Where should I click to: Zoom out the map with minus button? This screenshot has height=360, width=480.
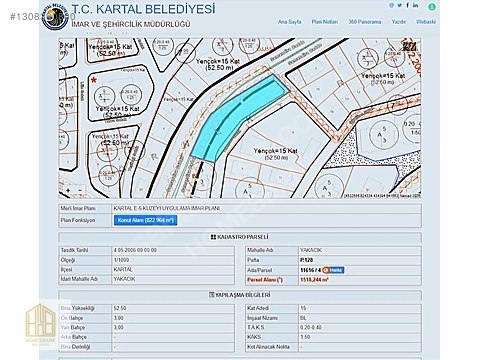pyautogui.click(x=80, y=190)
